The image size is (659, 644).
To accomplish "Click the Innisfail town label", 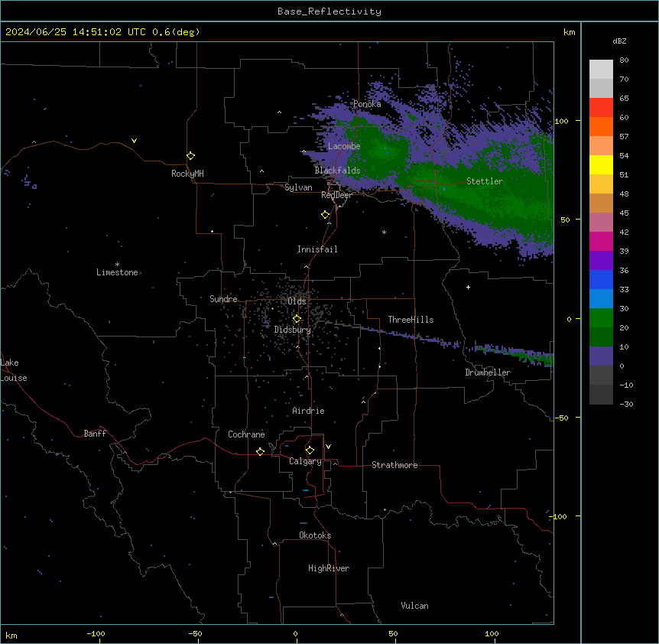I will [x=317, y=249].
